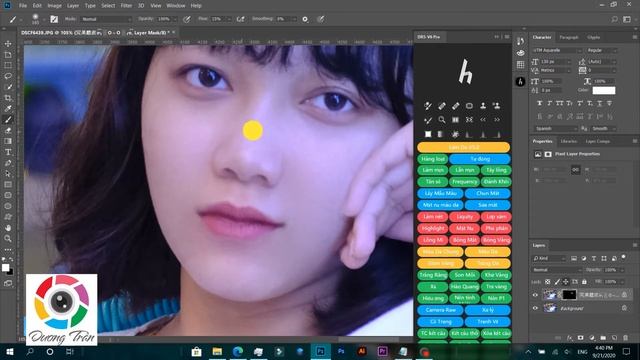This screenshot has height=360, width=640.
Task: Click the text Color swatch in Character panel
Action: [604, 90]
